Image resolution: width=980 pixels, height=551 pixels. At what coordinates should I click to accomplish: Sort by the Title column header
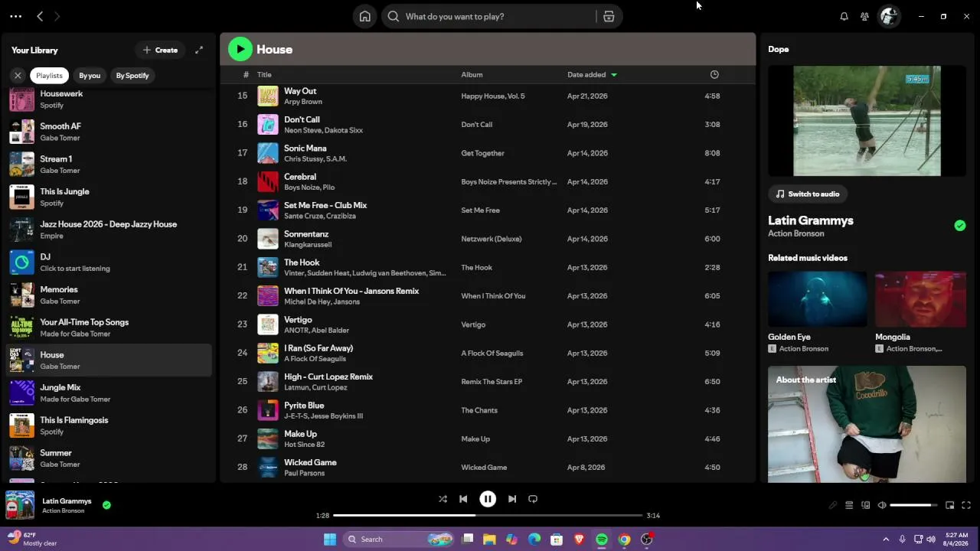pos(264,74)
